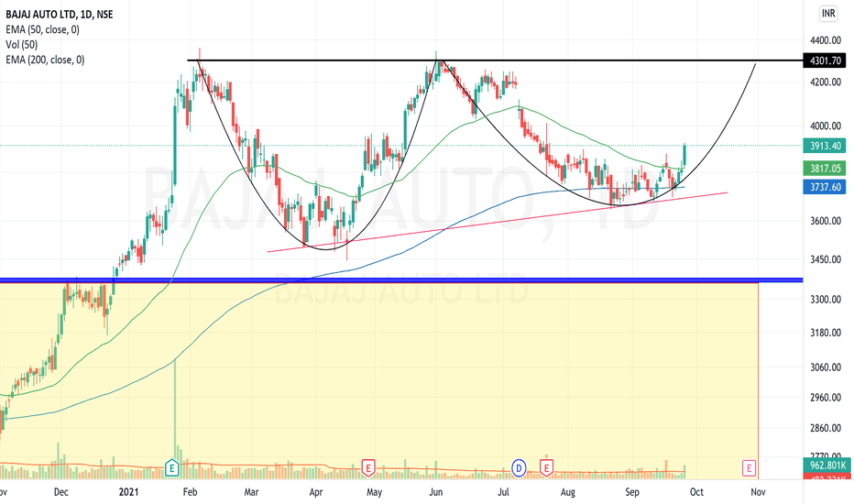Click the 4400.00 price axis label
Screen dimensions: 854x504
pos(826,40)
